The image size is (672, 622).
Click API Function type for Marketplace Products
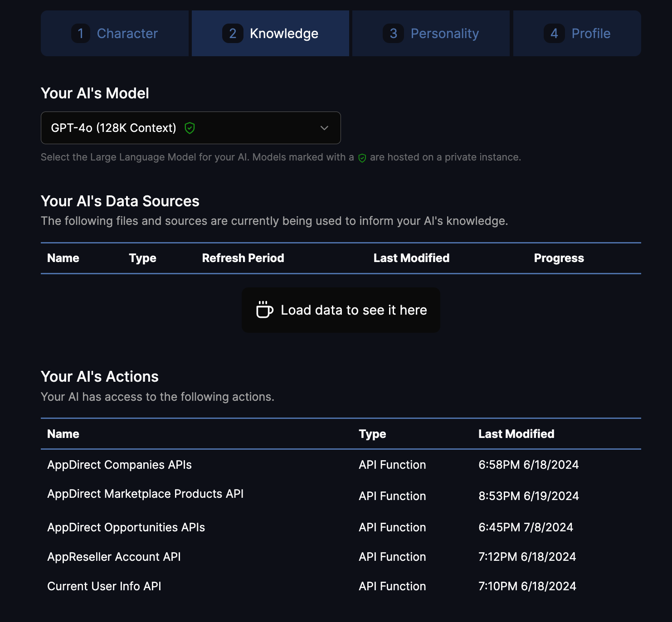pyautogui.click(x=392, y=496)
